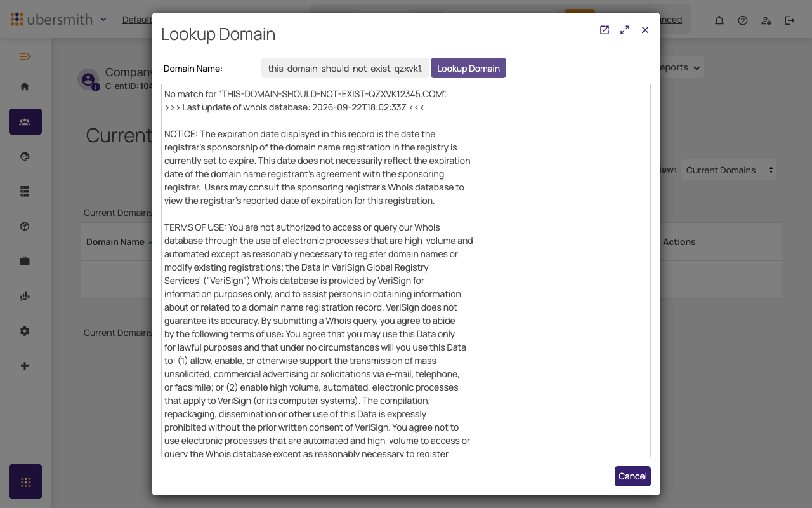This screenshot has height=508, width=812.
Task: Open the app grid button at bottom-left
Action: pyautogui.click(x=25, y=481)
